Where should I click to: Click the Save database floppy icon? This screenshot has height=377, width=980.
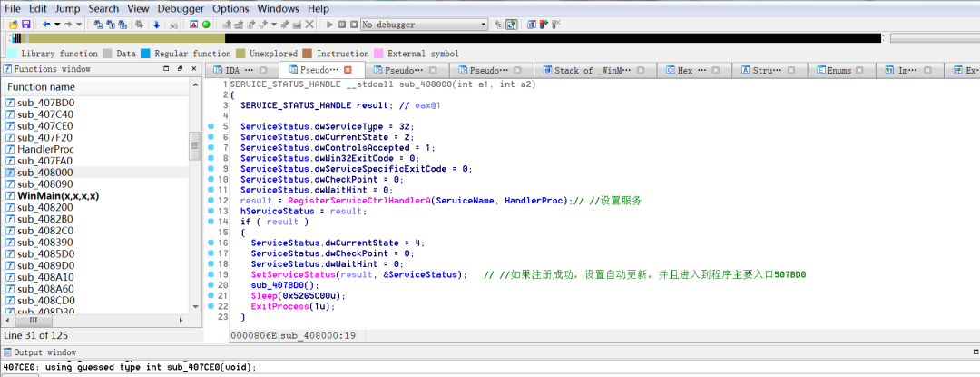pos(25,24)
